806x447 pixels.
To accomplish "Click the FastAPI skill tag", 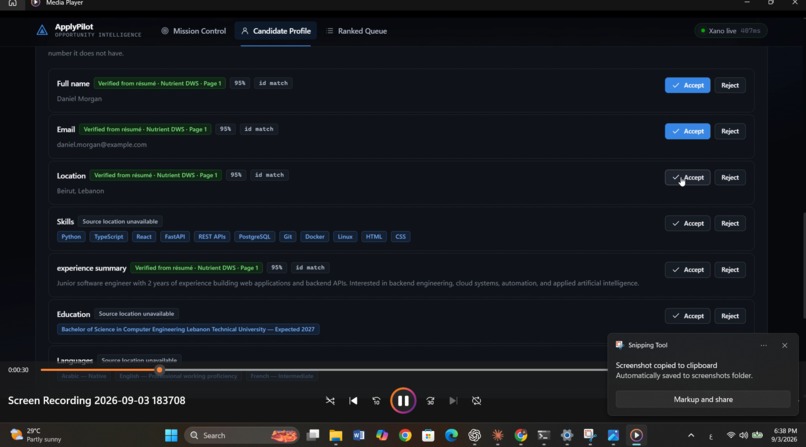I will (x=175, y=237).
